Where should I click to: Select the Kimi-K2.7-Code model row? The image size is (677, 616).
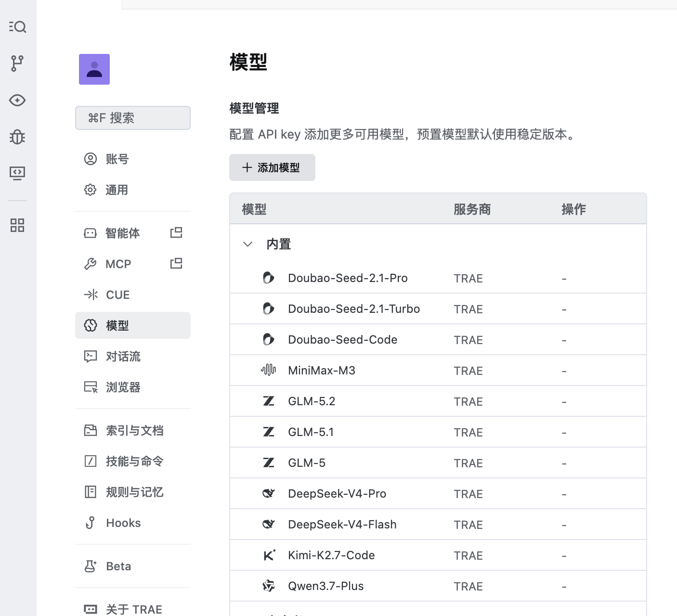[438, 555]
